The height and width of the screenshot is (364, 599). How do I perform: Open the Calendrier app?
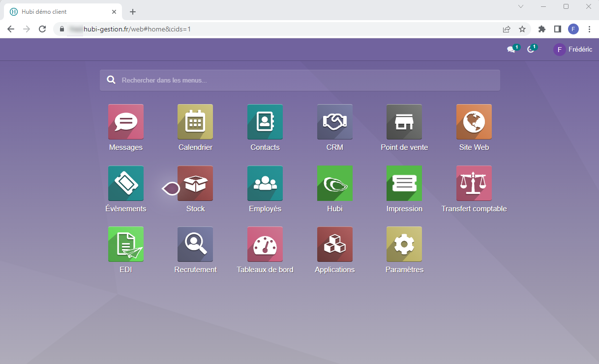[195, 122]
